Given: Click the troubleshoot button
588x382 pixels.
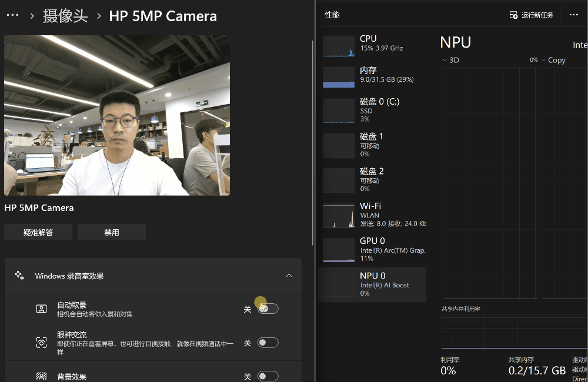Looking at the screenshot, I should (x=38, y=232).
